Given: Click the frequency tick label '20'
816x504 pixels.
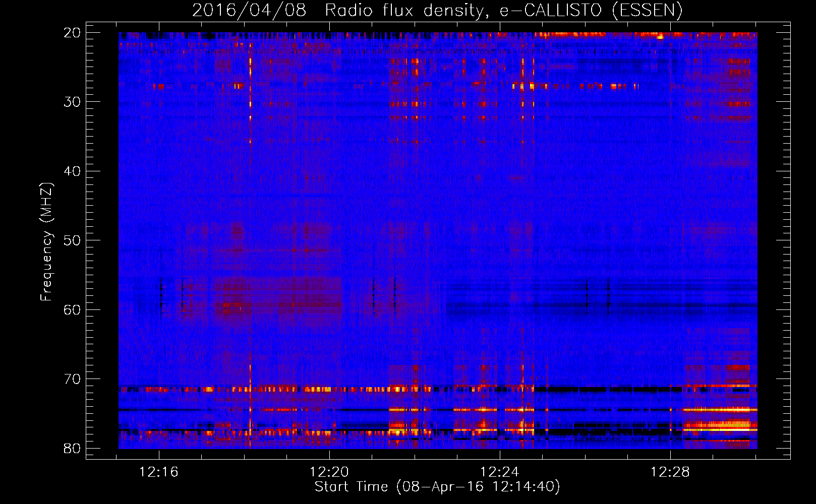Looking at the screenshot, I should click(x=72, y=33).
